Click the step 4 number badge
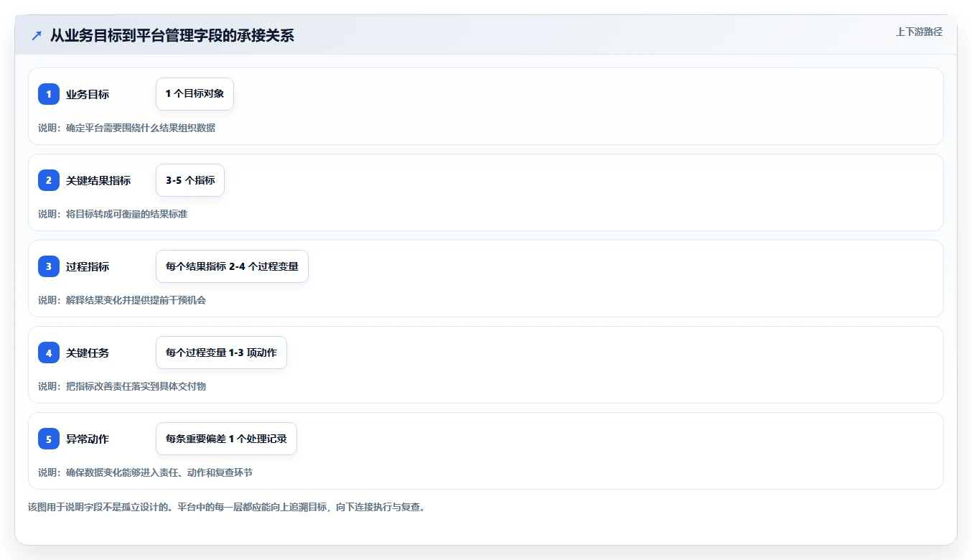This screenshot has width=972, height=560. click(49, 353)
